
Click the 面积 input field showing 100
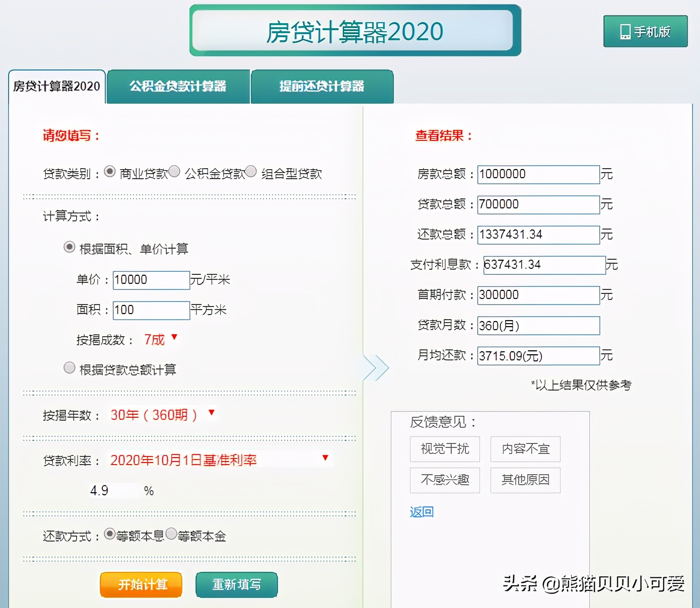tap(151, 310)
